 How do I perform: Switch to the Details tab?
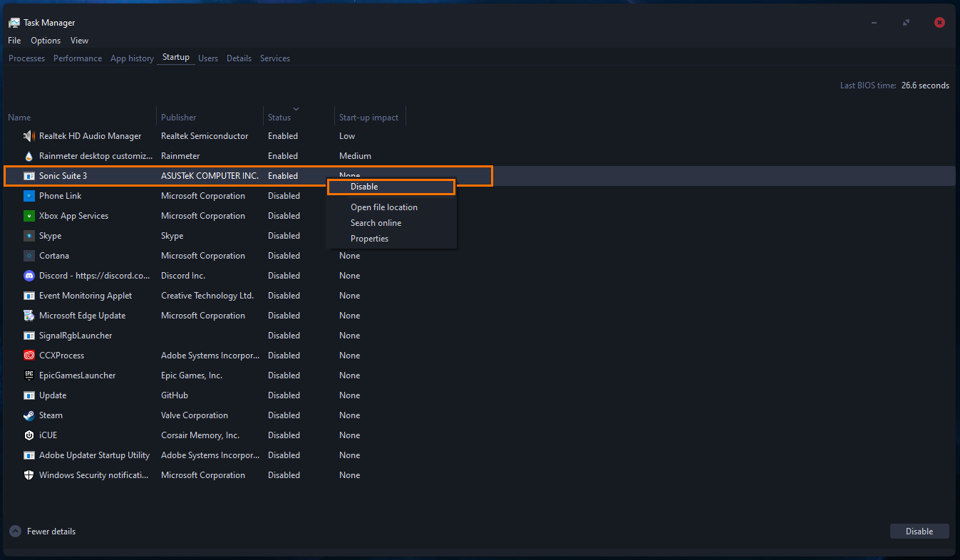pyautogui.click(x=239, y=58)
